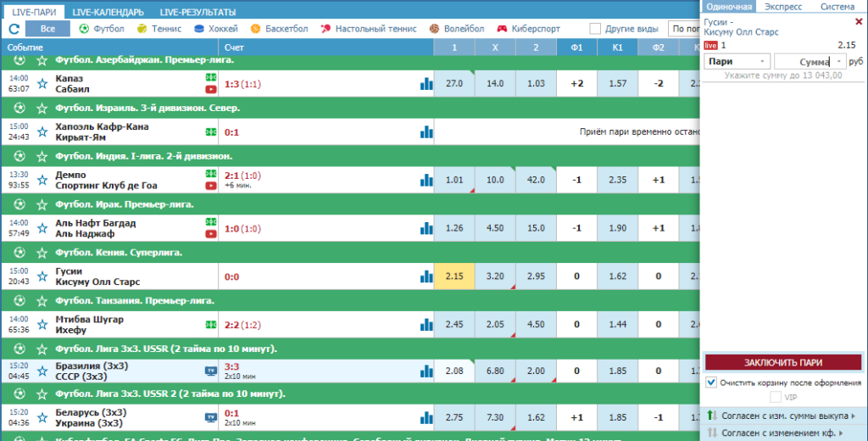Open TV broadcast icon for Беларусь (3x3)

(211, 417)
